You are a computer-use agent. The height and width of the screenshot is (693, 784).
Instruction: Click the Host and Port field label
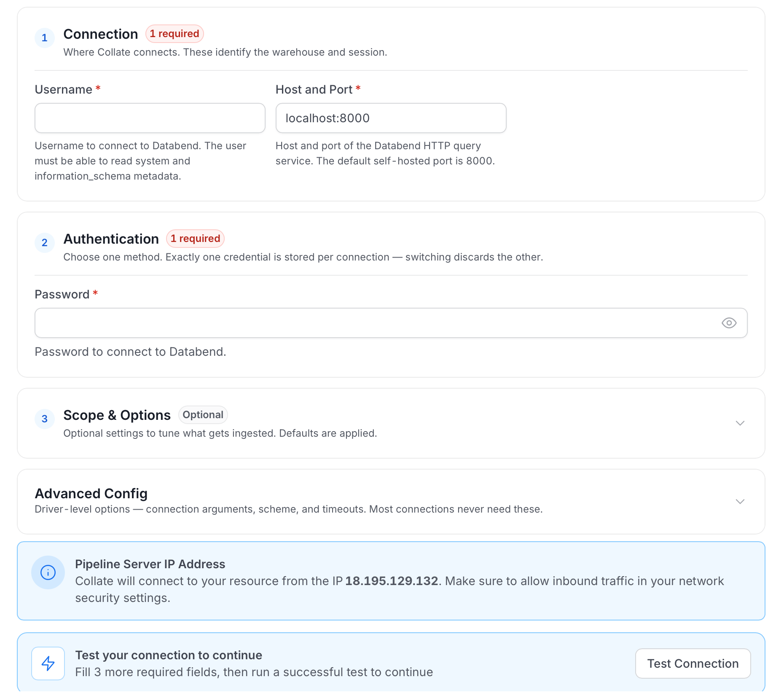click(x=314, y=89)
